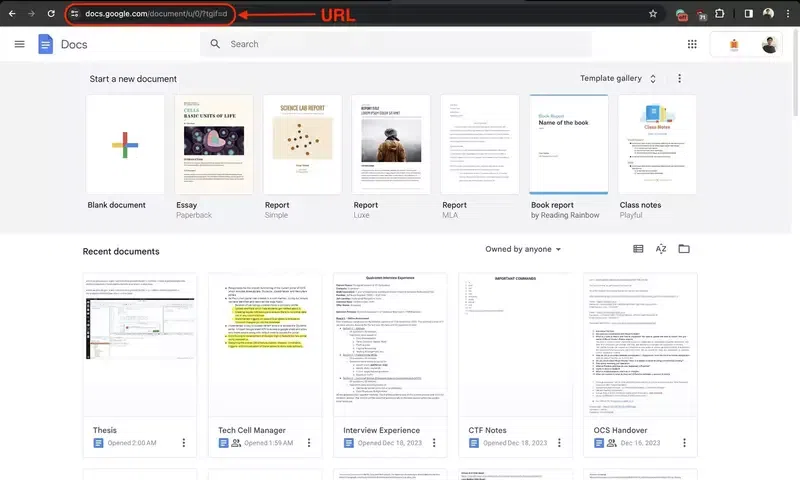Open the Thesis document thumbnail
This screenshot has width=800, height=480.
pos(140,345)
